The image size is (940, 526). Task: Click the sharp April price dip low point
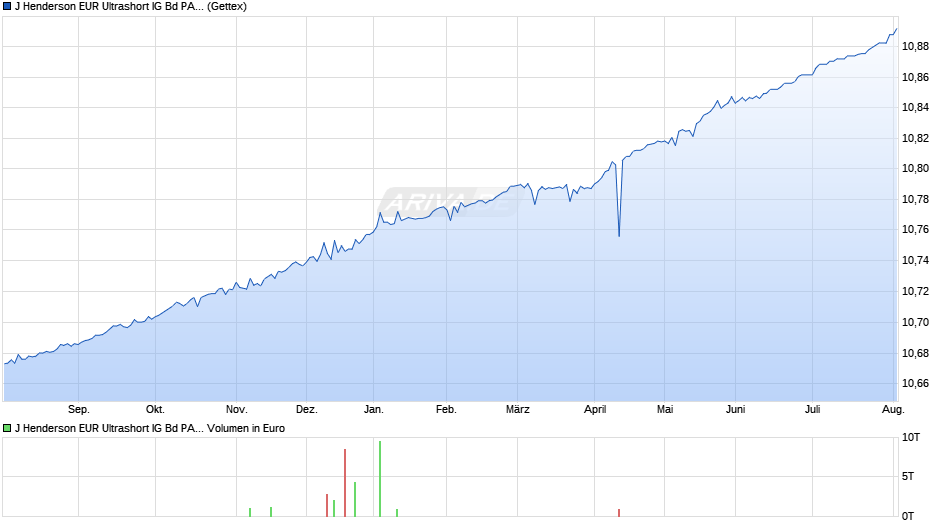tap(619, 236)
